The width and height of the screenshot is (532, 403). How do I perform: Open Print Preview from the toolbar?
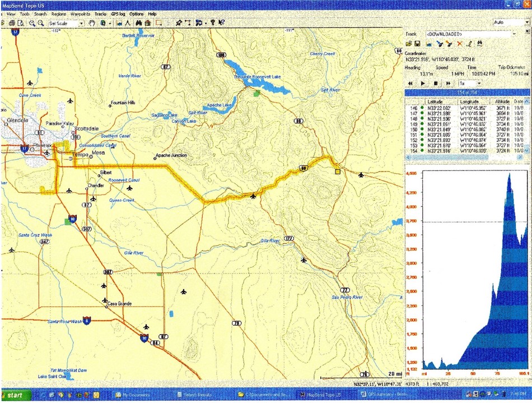tap(21, 23)
